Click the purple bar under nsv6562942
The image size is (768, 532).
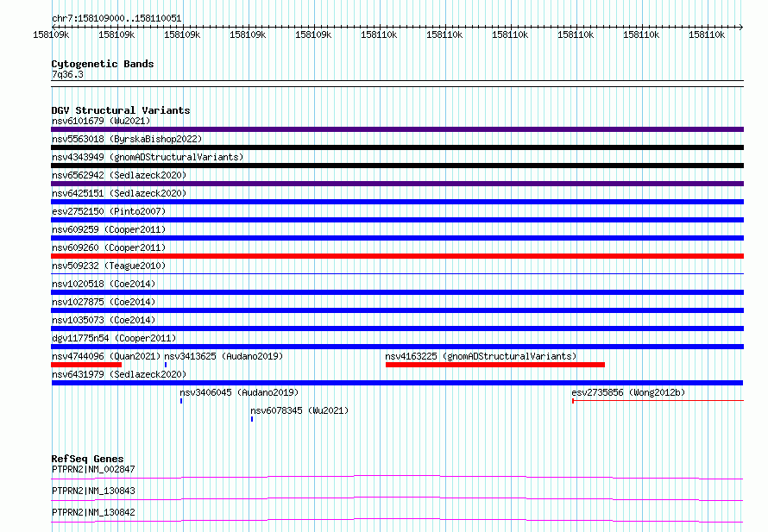397,184
